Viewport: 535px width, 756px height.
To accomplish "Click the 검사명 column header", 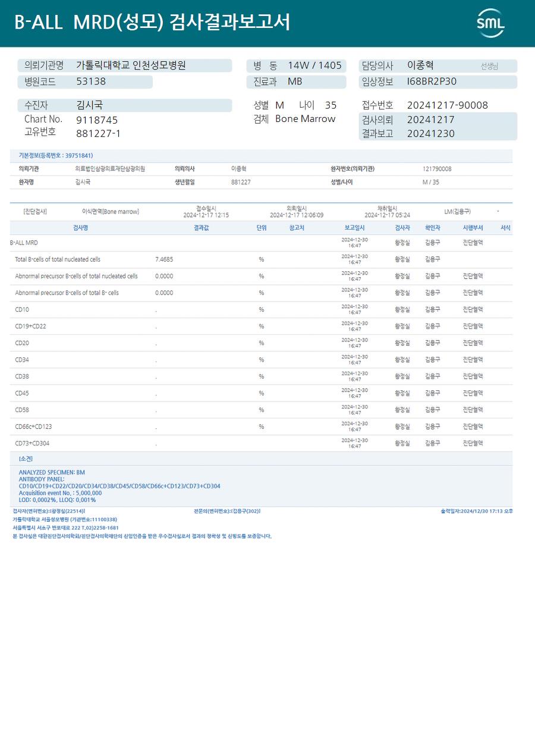I will click(80, 228).
